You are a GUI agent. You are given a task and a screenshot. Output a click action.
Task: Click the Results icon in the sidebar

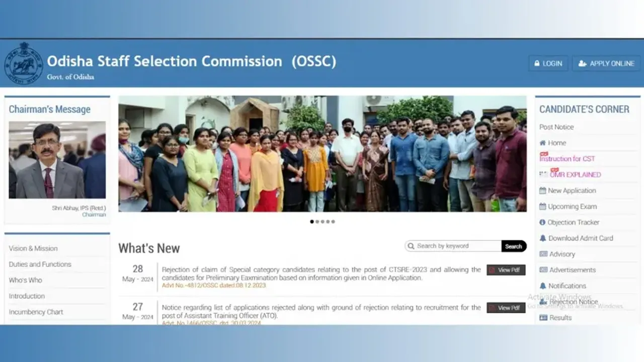click(x=543, y=317)
